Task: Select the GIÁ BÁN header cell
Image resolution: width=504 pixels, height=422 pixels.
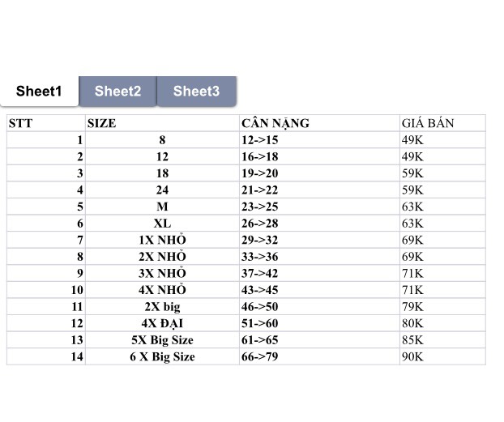Action: (442, 123)
